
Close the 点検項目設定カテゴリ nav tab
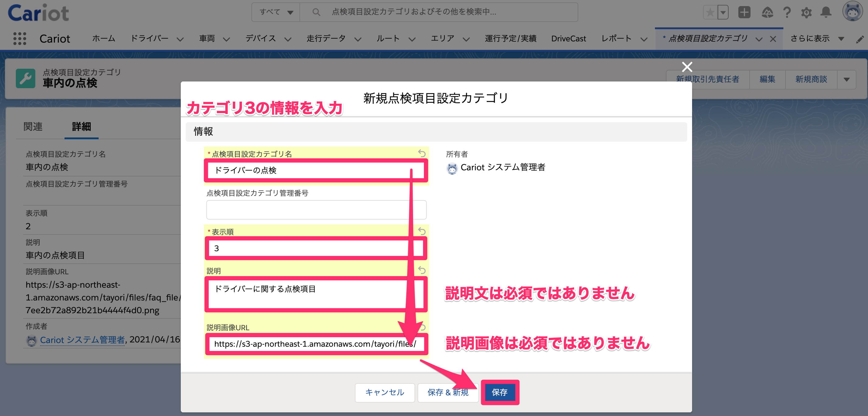tap(773, 39)
